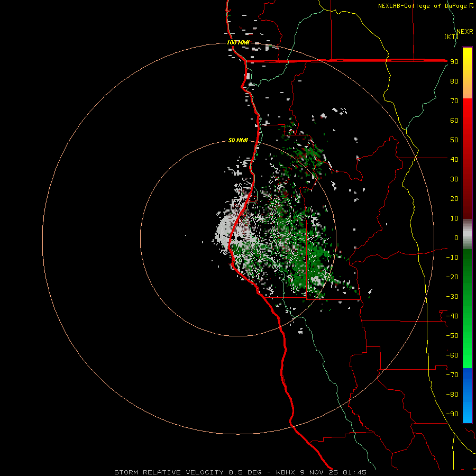Click the -20 scale value
476x476 pixels.
coord(452,277)
